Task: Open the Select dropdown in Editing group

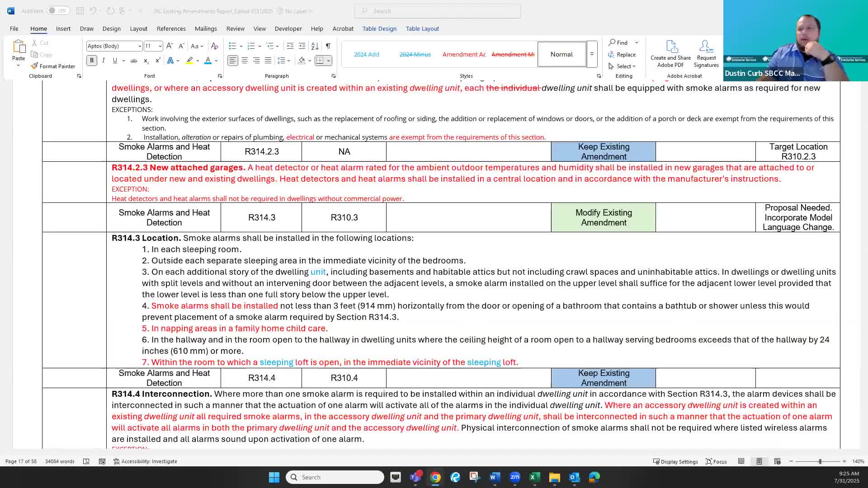Action: (x=623, y=66)
